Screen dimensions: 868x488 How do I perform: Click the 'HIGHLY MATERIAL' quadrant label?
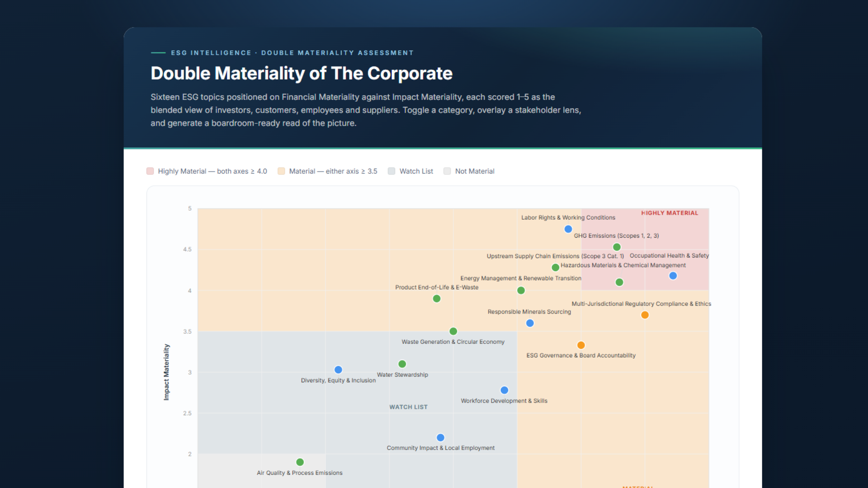pyautogui.click(x=670, y=213)
